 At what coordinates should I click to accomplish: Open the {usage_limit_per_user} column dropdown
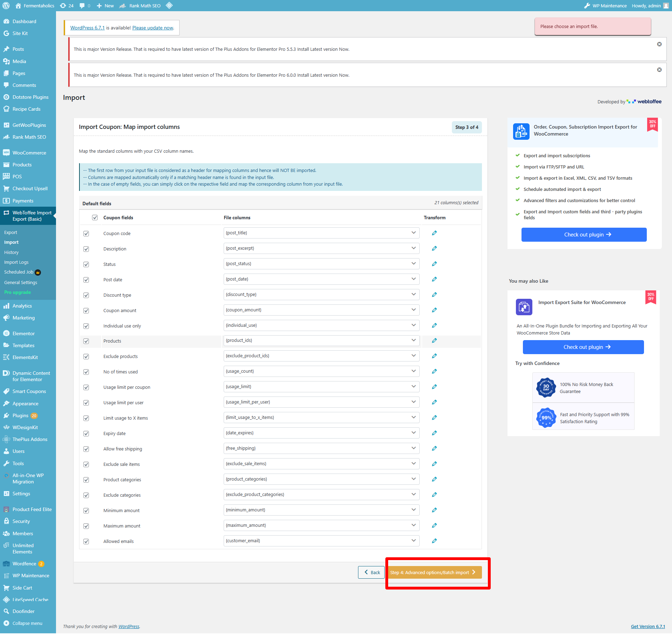[x=321, y=402]
